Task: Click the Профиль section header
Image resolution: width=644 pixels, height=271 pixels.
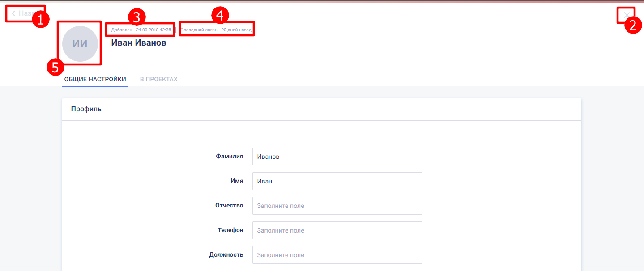Action: [x=86, y=109]
